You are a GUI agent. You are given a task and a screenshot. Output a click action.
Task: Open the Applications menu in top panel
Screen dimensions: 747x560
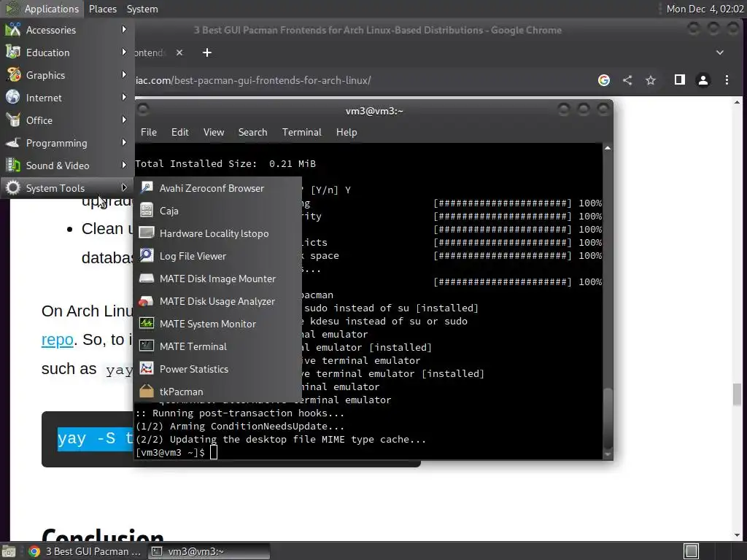(42, 9)
